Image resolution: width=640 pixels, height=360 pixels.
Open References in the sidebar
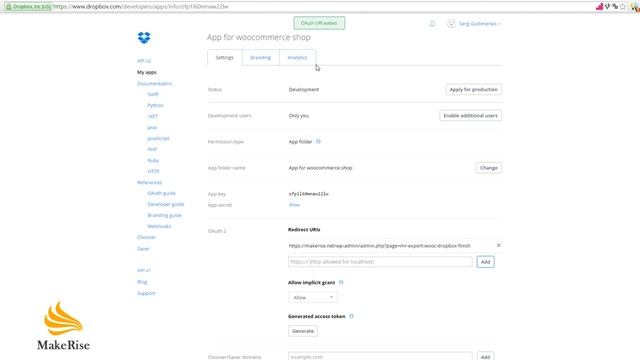click(149, 182)
